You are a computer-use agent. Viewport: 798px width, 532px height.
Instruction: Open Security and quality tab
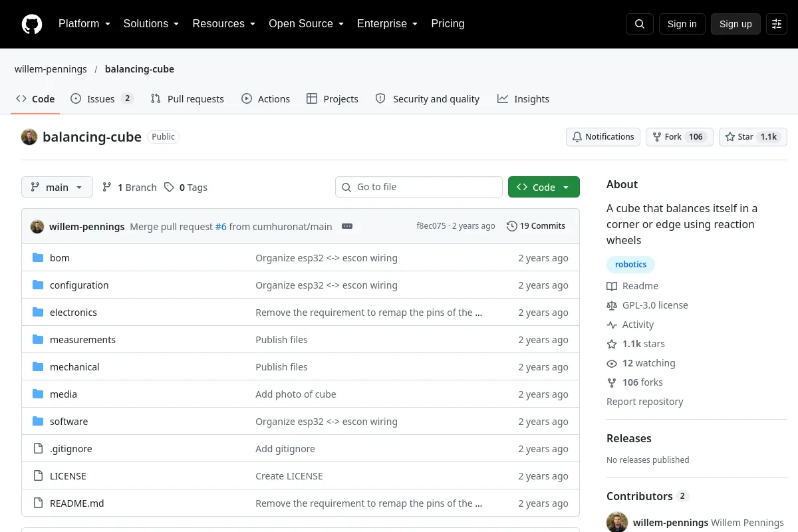click(x=428, y=99)
